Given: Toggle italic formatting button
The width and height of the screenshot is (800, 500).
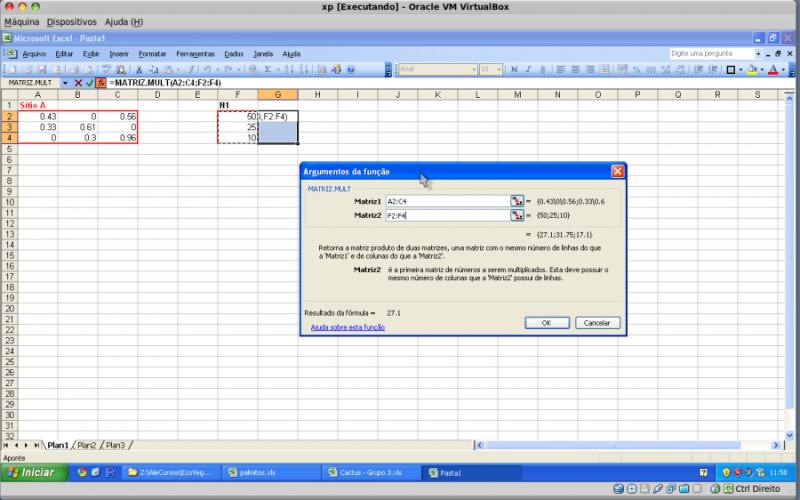Looking at the screenshot, I should tap(529, 69).
